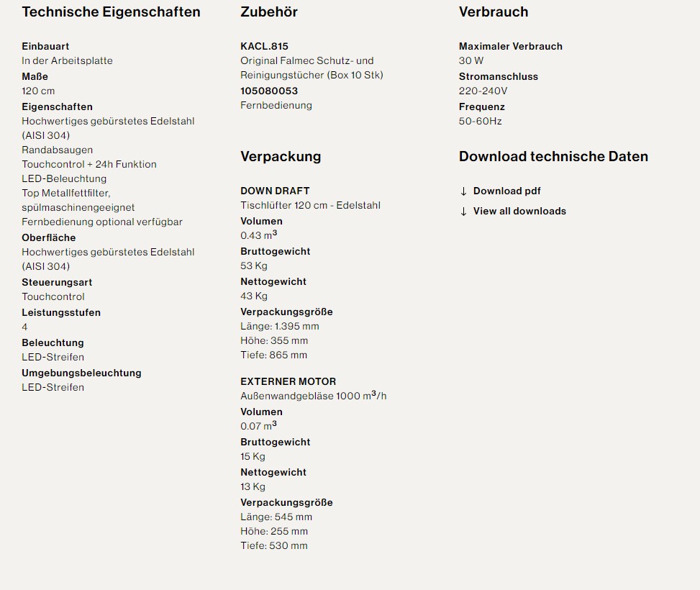Select the 105080053 accessory number
This screenshot has width=700, height=590.
[268, 91]
